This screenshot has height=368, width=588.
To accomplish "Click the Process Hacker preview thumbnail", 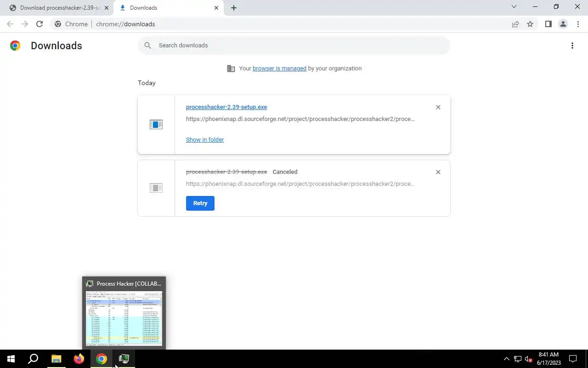I will tap(124, 318).
